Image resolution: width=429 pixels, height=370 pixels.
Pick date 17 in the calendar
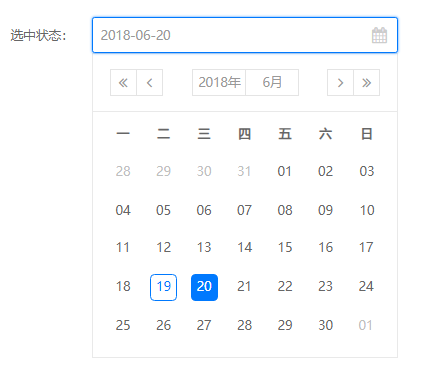(366, 248)
